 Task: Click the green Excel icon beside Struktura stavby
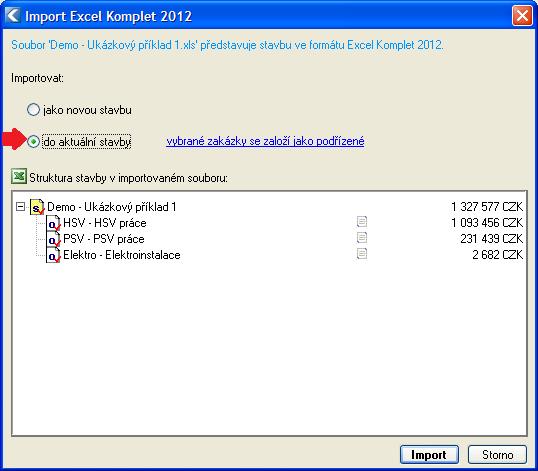tap(19, 177)
